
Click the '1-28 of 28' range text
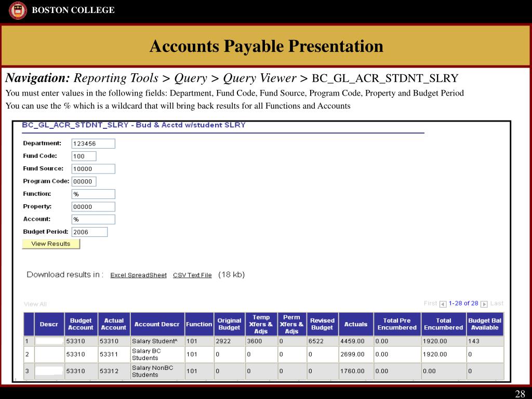463,303
